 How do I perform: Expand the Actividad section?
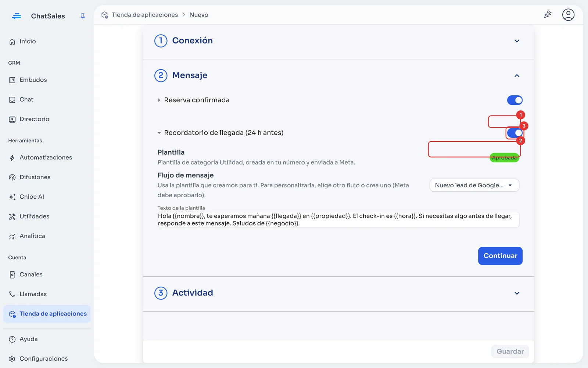(517, 293)
